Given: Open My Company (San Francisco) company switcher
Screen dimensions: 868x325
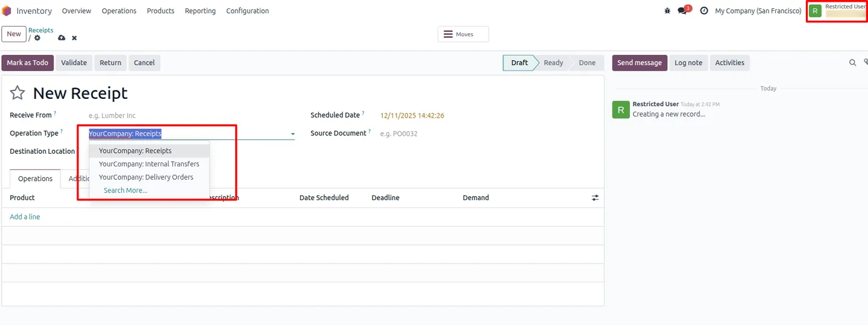Looking at the screenshot, I should tap(758, 11).
